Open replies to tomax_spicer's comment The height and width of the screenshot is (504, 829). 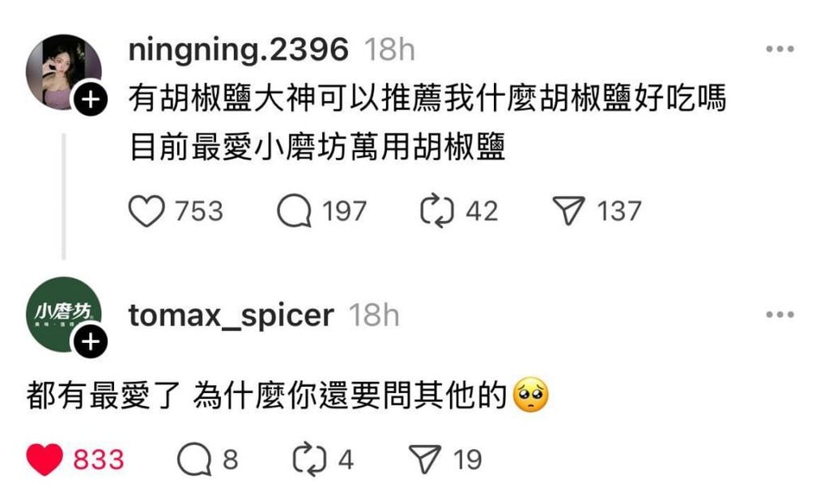coord(194,459)
